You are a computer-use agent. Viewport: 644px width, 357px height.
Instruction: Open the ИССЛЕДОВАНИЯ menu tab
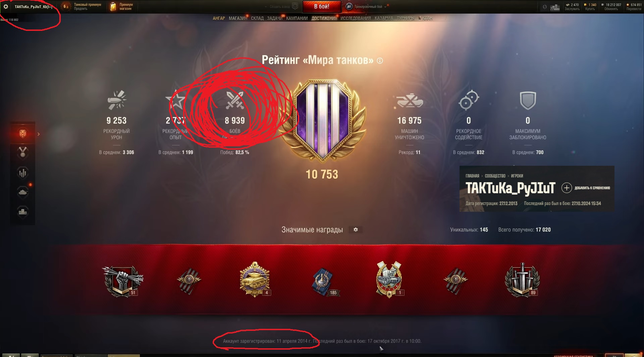[x=356, y=18]
